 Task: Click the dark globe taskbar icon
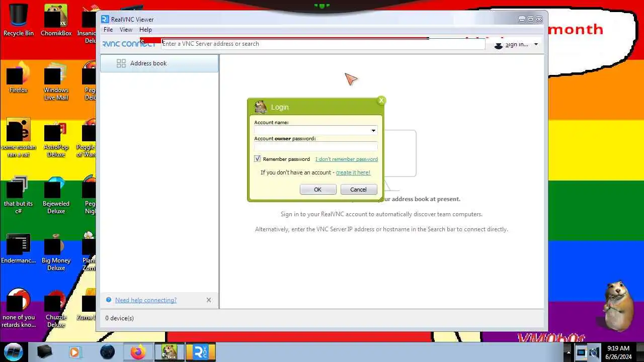[107, 352]
